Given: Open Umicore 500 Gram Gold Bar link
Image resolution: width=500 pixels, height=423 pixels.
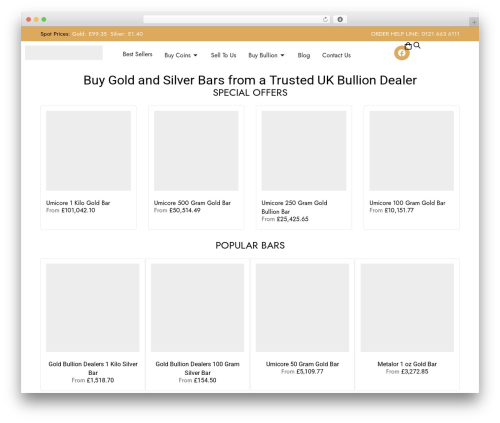Looking at the screenshot, I should coord(192,203).
